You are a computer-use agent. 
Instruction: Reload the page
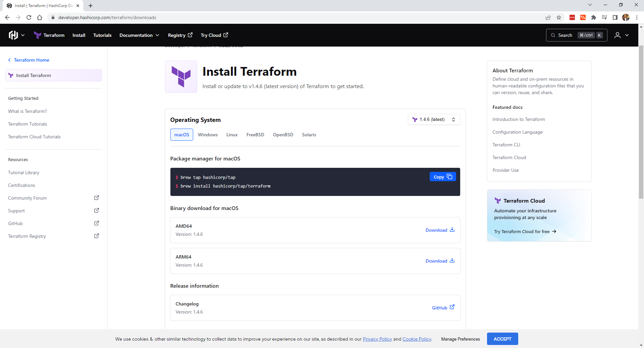click(x=29, y=17)
